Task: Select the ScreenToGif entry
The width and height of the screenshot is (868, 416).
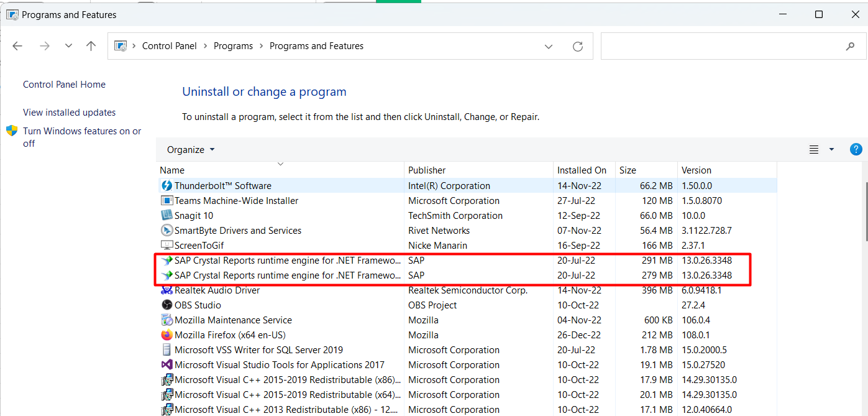Action: (x=198, y=246)
